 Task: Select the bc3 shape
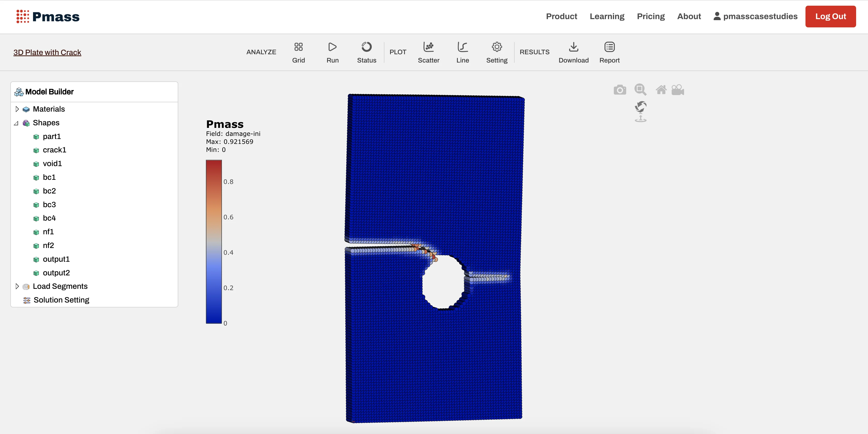point(49,205)
